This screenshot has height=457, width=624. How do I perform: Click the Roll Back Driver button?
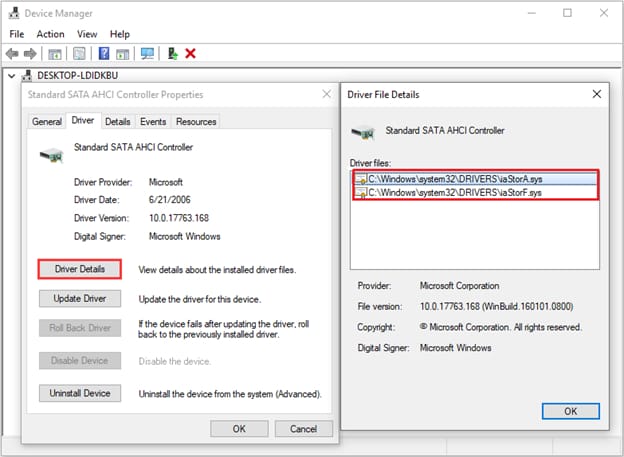pyautogui.click(x=80, y=328)
